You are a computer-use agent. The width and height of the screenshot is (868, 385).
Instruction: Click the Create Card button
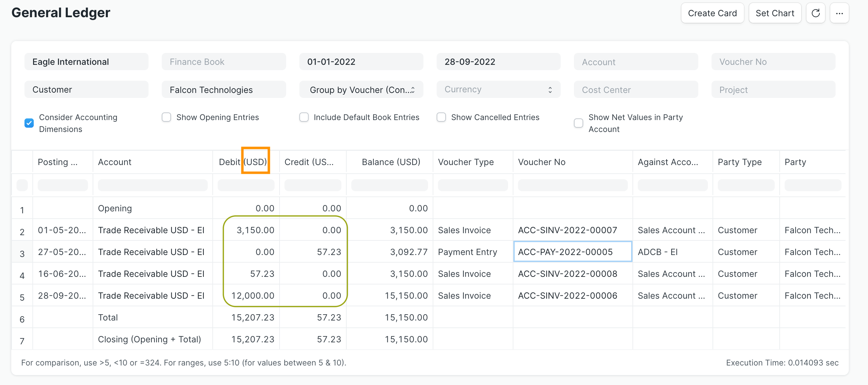[x=712, y=13]
